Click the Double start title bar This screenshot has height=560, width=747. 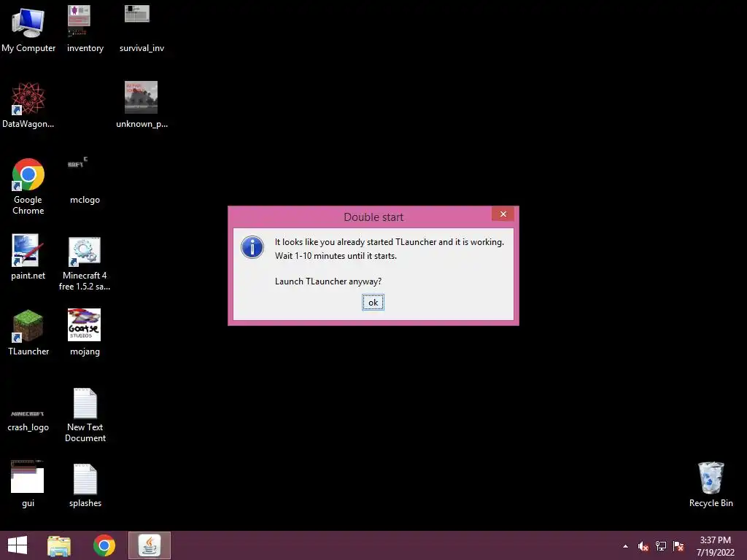[373, 217]
